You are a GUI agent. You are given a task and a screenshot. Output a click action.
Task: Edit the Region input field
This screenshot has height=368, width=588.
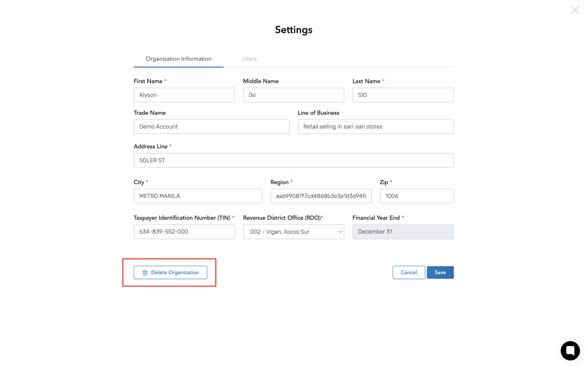coord(321,196)
